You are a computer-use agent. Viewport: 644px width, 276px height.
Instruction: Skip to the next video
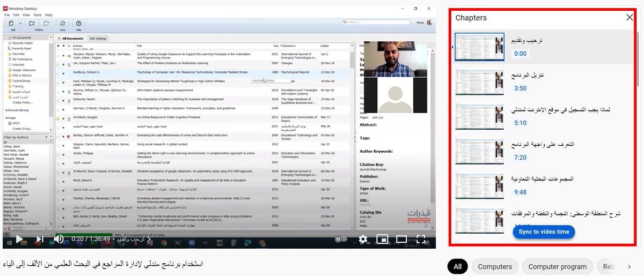point(39,239)
